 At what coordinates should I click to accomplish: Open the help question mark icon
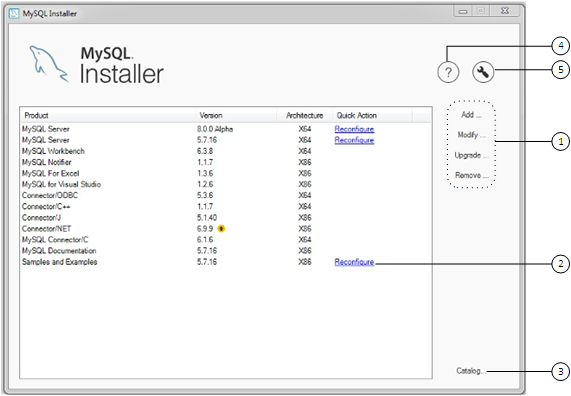pos(448,72)
